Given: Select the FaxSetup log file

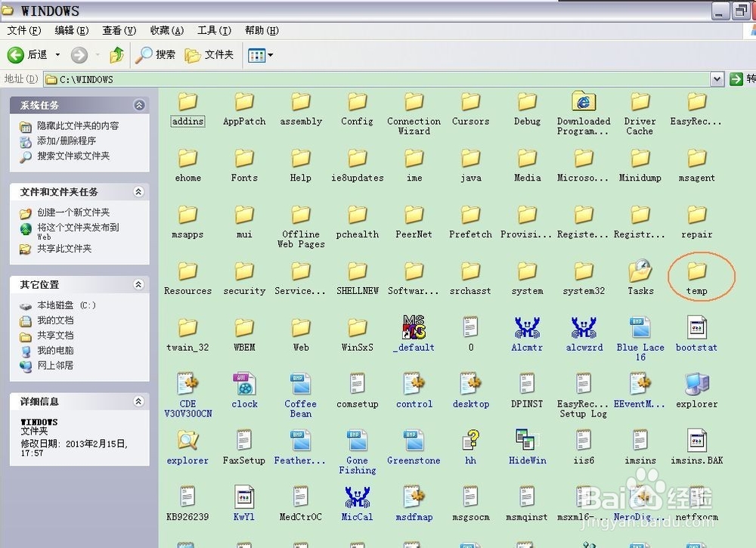Looking at the screenshot, I should point(244,447).
